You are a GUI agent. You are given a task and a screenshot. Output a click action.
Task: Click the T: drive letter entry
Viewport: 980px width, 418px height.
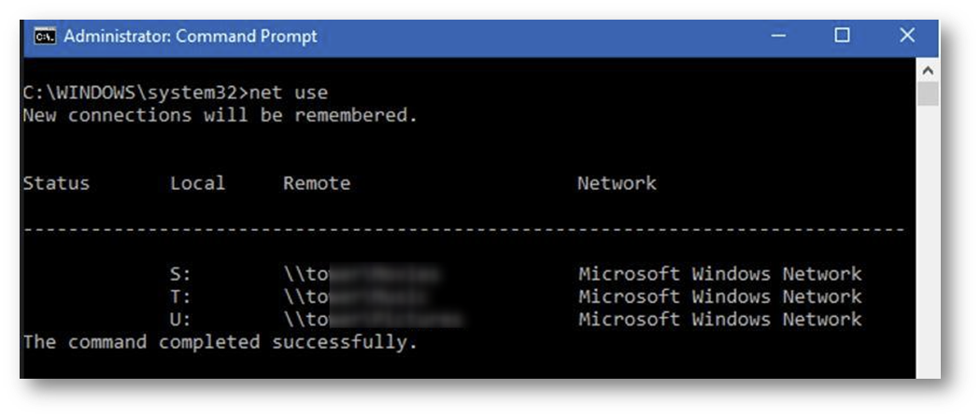pos(181,296)
